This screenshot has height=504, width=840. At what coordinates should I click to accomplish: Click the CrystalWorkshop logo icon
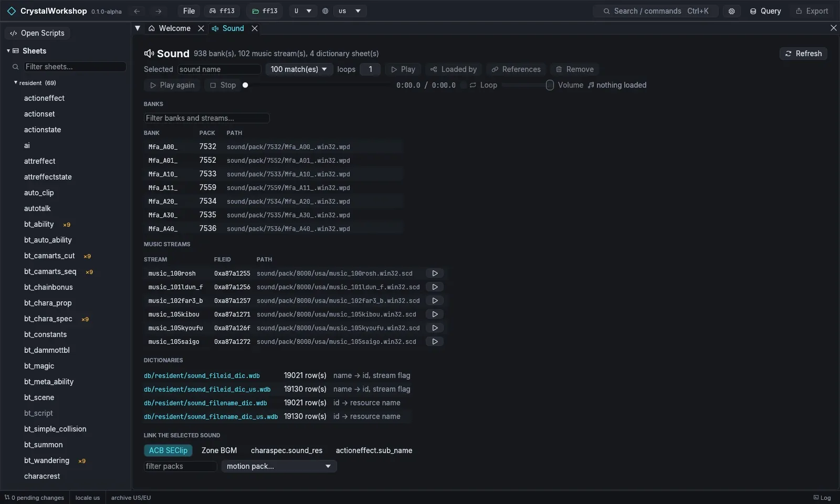[11, 11]
